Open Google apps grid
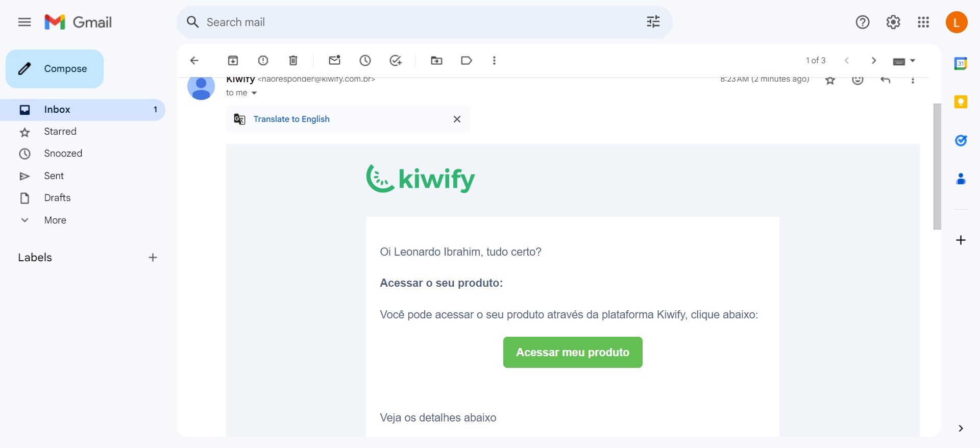The width and height of the screenshot is (980, 448). [x=923, y=22]
